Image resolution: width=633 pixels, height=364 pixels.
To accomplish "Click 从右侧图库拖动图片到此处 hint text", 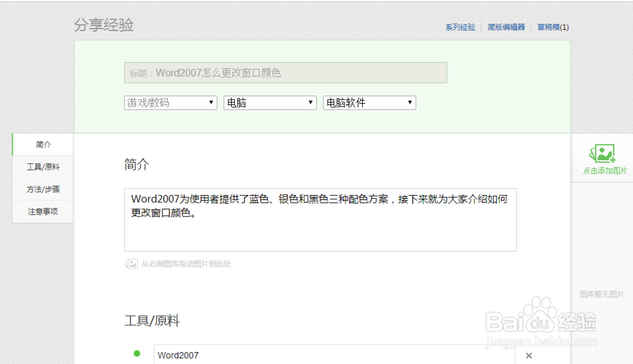I will (x=186, y=264).
